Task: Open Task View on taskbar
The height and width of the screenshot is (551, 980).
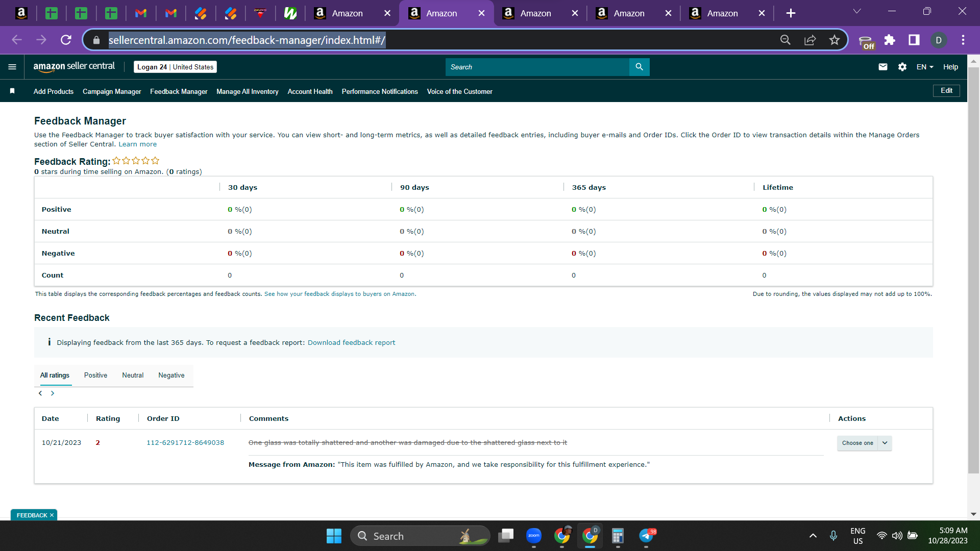Action: [x=506, y=536]
